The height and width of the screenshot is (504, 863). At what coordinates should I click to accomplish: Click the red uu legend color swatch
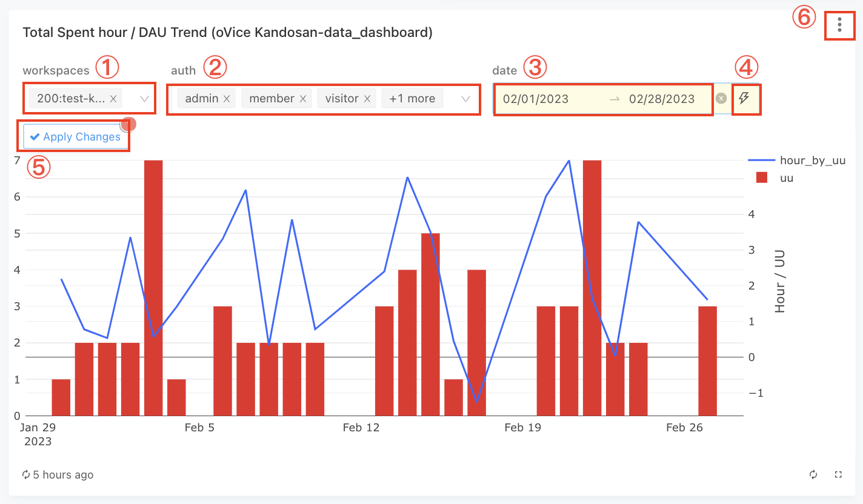762,177
